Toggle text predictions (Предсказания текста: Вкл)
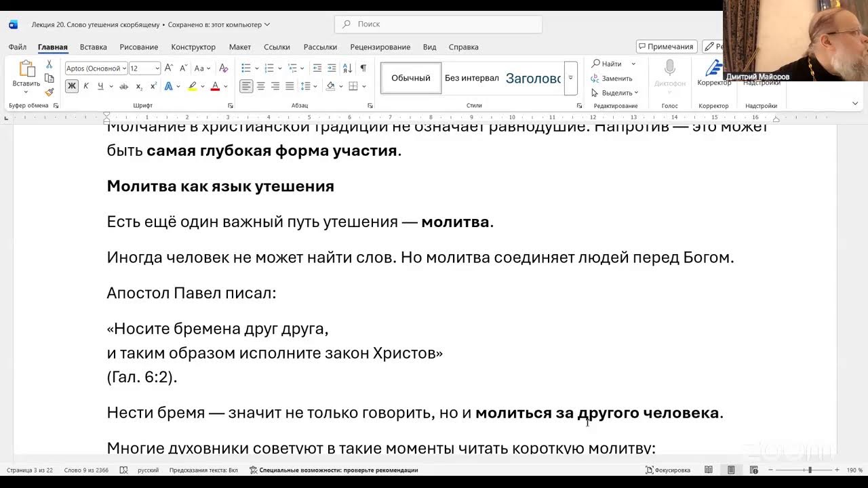This screenshot has height=488, width=868. (203, 470)
